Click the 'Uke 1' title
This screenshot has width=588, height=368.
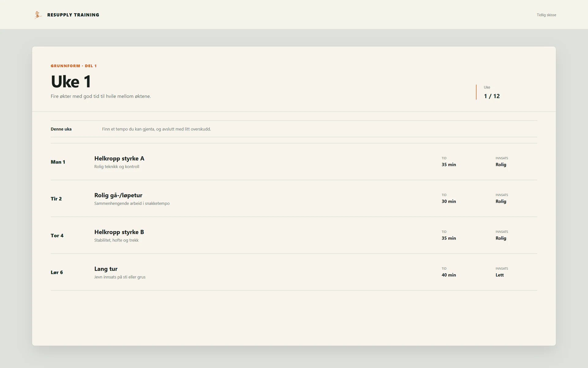point(71,82)
